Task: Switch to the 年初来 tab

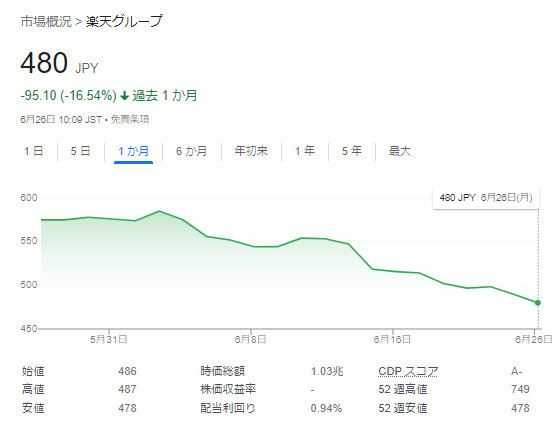Action: (251, 151)
